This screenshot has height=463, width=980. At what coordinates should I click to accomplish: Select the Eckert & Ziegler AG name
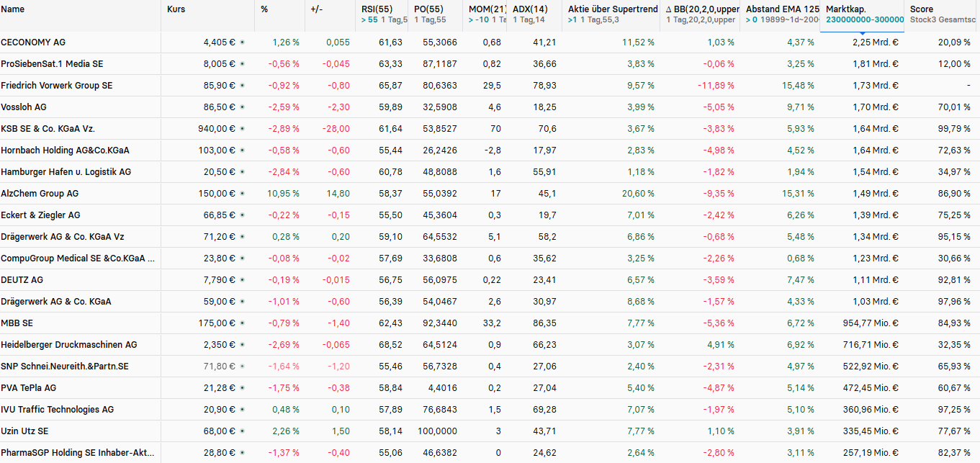(41, 215)
